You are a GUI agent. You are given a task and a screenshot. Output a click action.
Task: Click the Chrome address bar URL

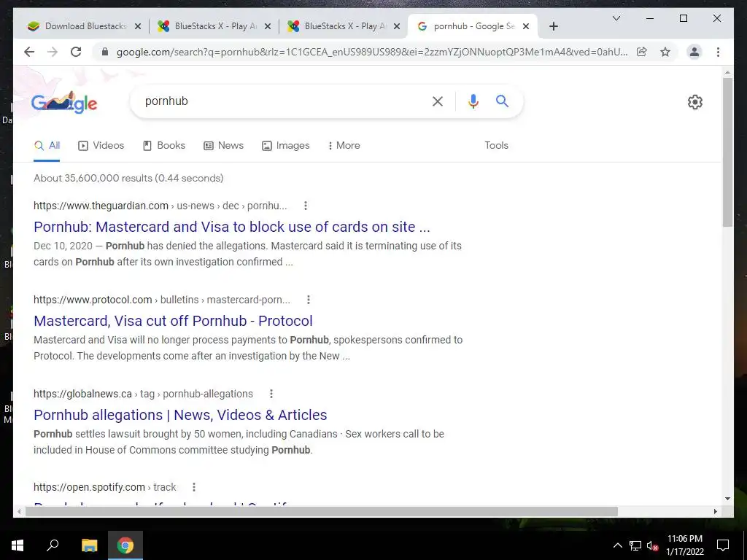pos(371,52)
